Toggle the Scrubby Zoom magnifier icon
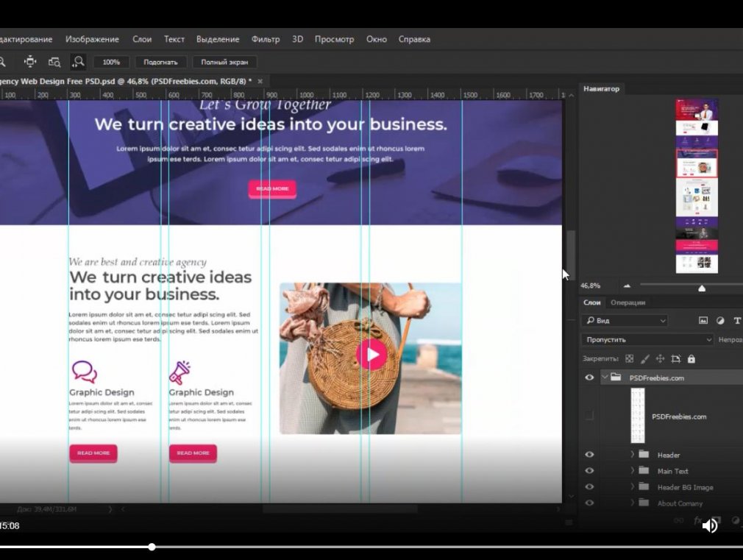743x560 pixels. (78, 62)
